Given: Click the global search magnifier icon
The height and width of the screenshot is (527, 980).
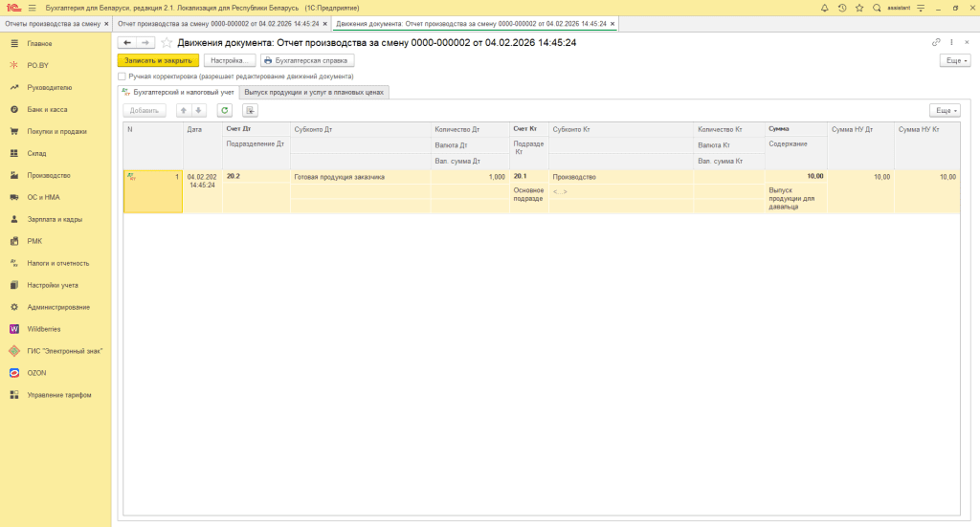Looking at the screenshot, I should 877,8.
